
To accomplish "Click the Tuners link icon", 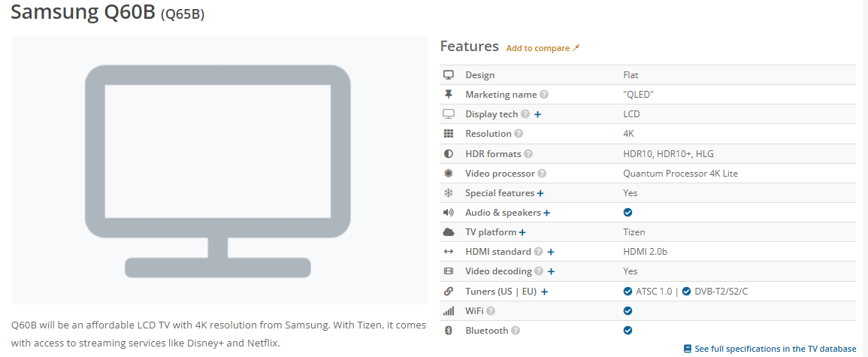I will tap(449, 291).
